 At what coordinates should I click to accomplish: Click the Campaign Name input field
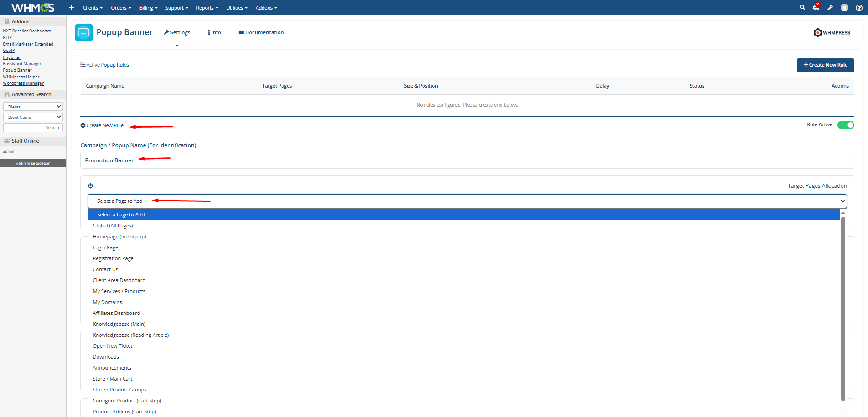click(467, 160)
